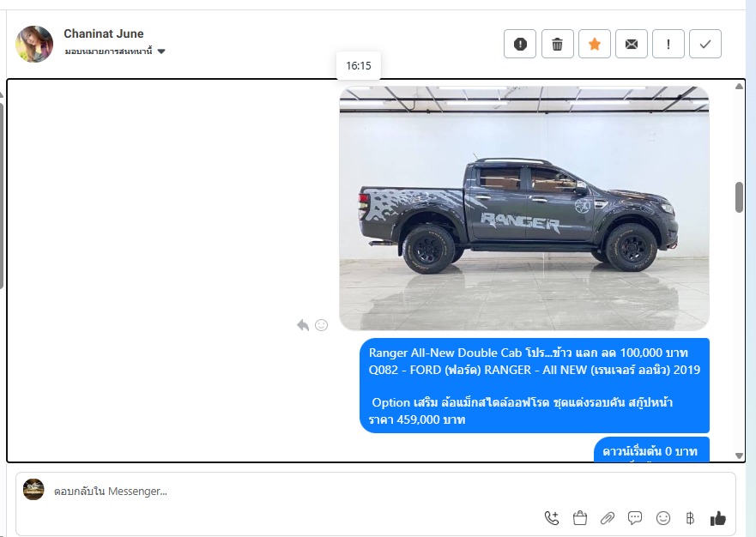
Task: Mark conversation unread with envelope icon
Action: click(x=631, y=44)
